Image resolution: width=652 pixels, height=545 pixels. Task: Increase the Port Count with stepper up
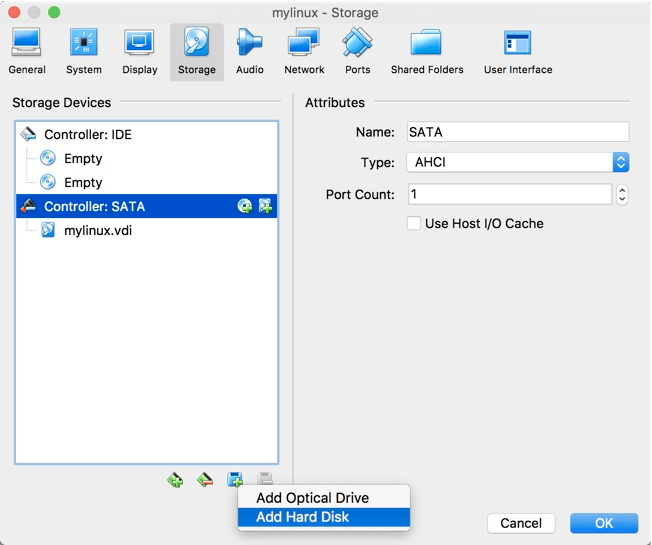click(622, 190)
